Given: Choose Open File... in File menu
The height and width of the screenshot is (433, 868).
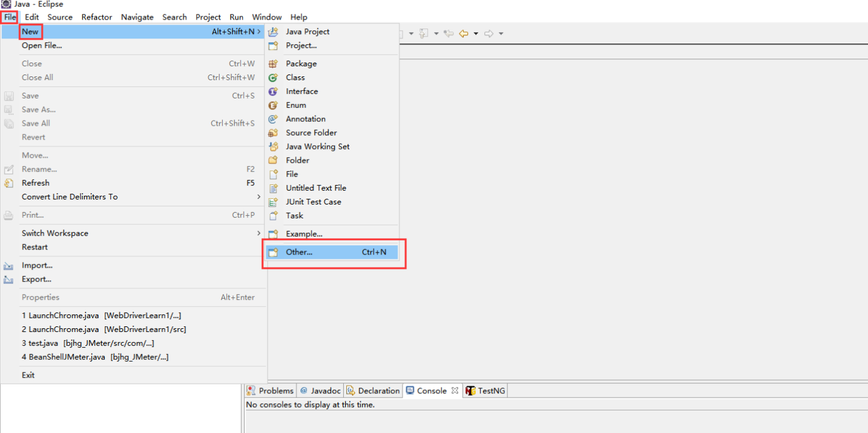Looking at the screenshot, I should click(x=132, y=45).
